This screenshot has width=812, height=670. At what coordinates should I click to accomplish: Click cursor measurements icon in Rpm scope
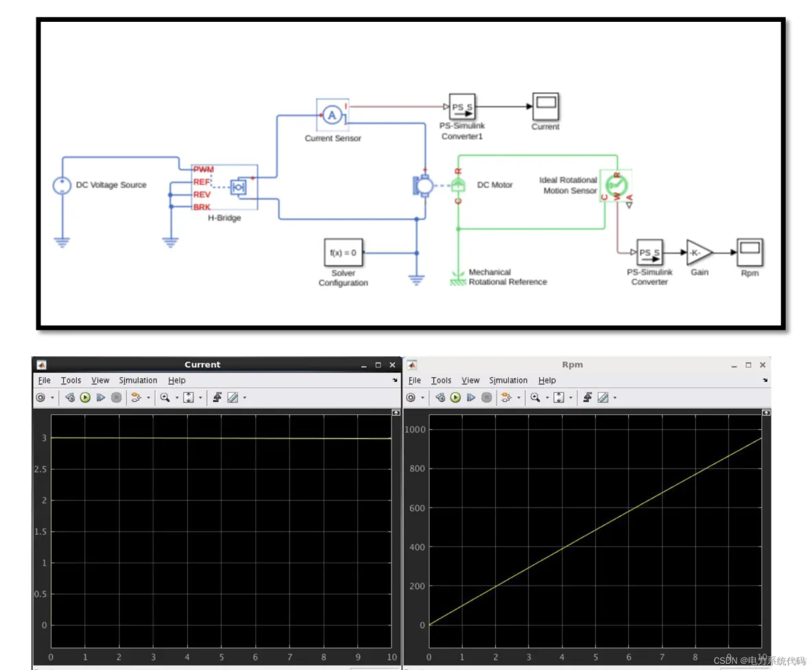[604, 398]
